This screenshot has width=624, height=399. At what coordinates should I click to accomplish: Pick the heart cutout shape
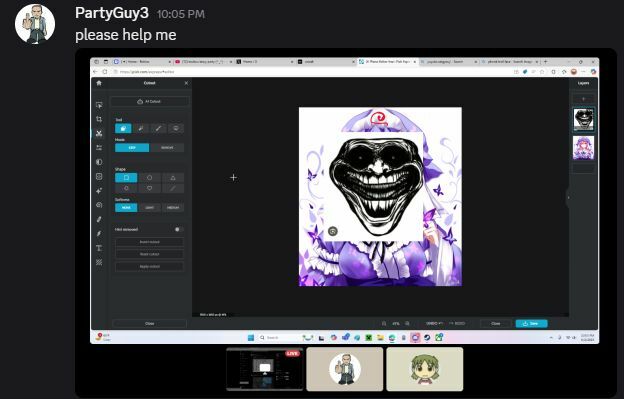point(150,188)
